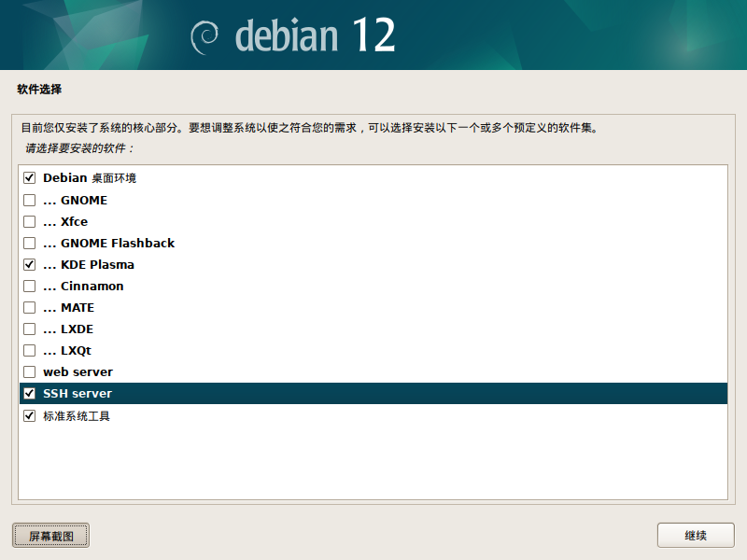Check the LXDE option
Screen dimensions: 747x560
click(x=29, y=329)
